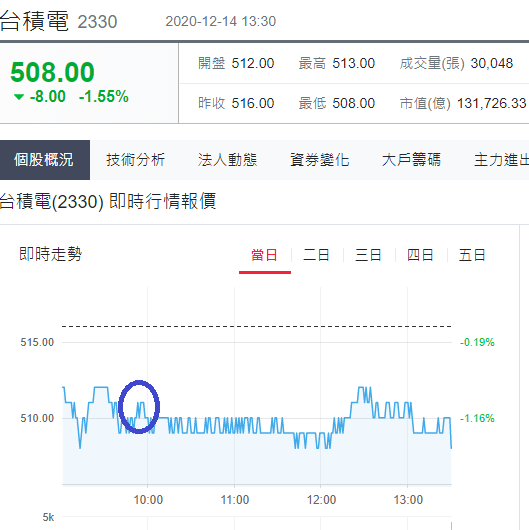The width and height of the screenshot is (529, 530).
Task: Switch the chart to 三日
Action: [368, 255]
